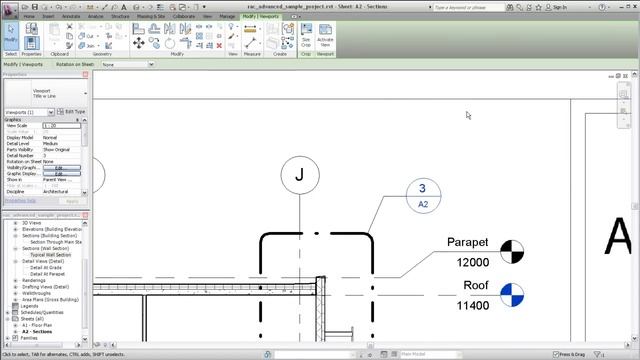640x360 pixels.
Task: Expand the Schedules/Quantities tree node
Action: click(8, 312)
